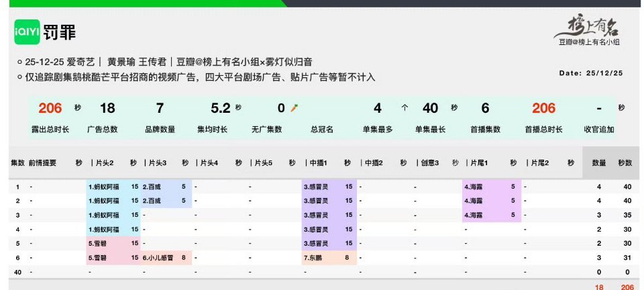Click the 集数 column header

pyautogui.click(x=17, y=163)
